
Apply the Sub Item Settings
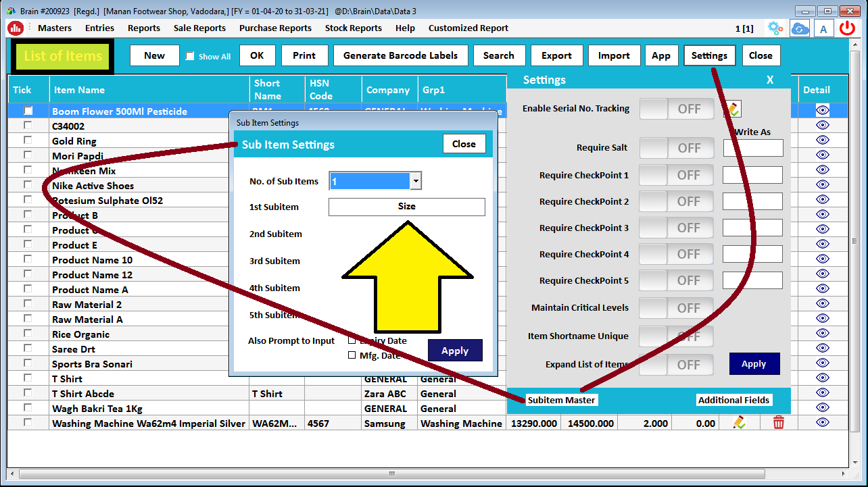point(455,351)
